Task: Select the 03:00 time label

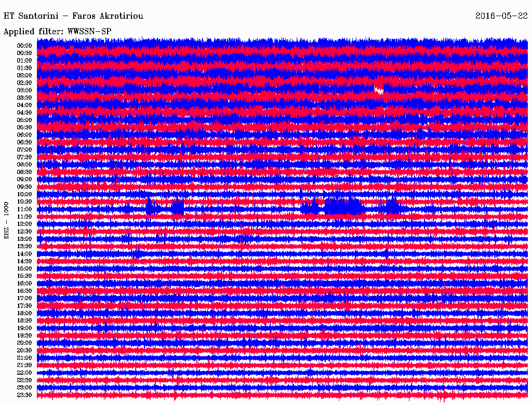Action: [24, 90]
